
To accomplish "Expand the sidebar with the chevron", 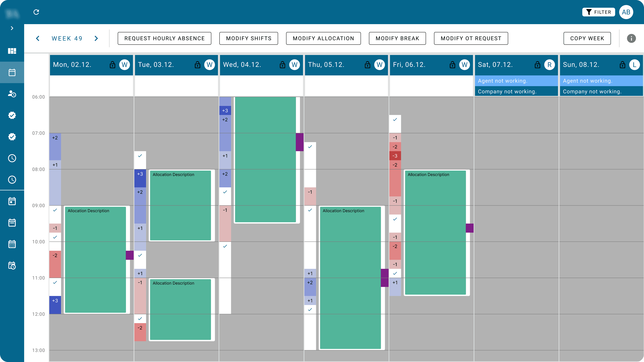I will [x=12, y=28].
